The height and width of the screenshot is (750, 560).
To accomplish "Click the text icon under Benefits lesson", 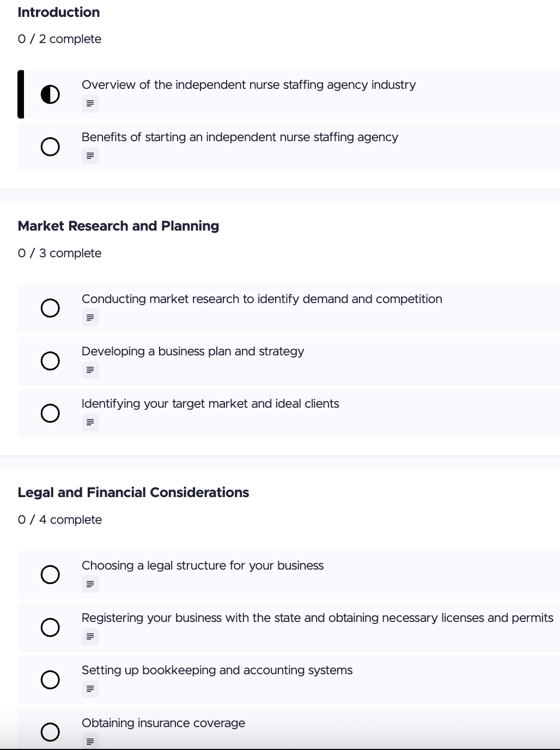I will [90, 156].
